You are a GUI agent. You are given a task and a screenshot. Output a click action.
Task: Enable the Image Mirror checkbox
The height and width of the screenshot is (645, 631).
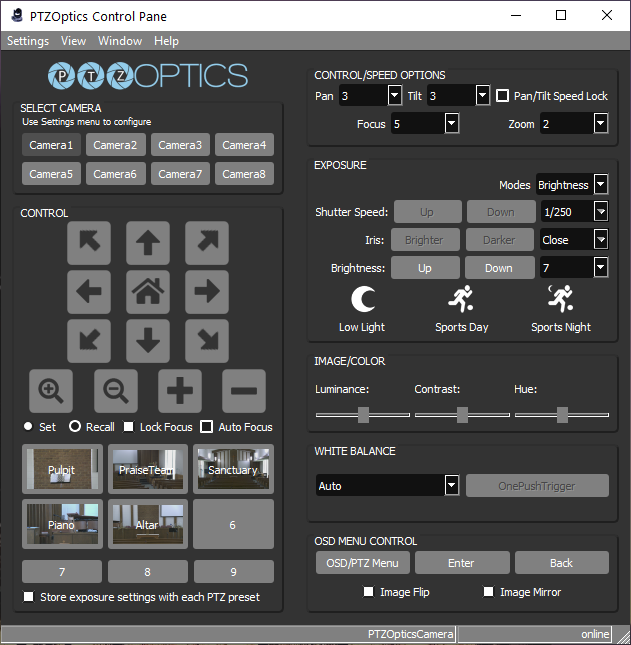(488, 592)
